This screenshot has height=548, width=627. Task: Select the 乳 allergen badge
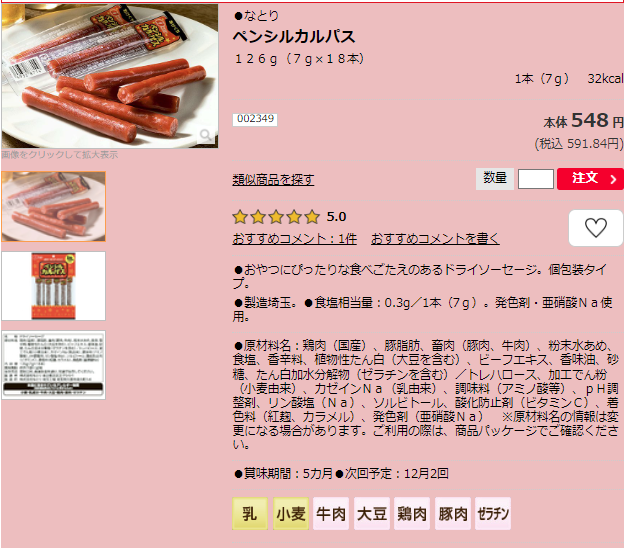(x=250, y=514)
